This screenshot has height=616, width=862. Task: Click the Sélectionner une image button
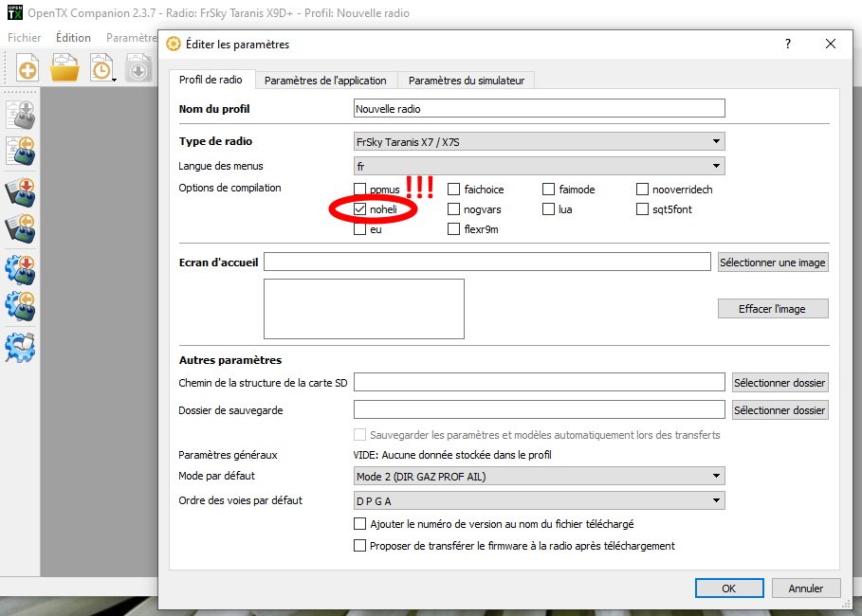(x=772, y=263)
